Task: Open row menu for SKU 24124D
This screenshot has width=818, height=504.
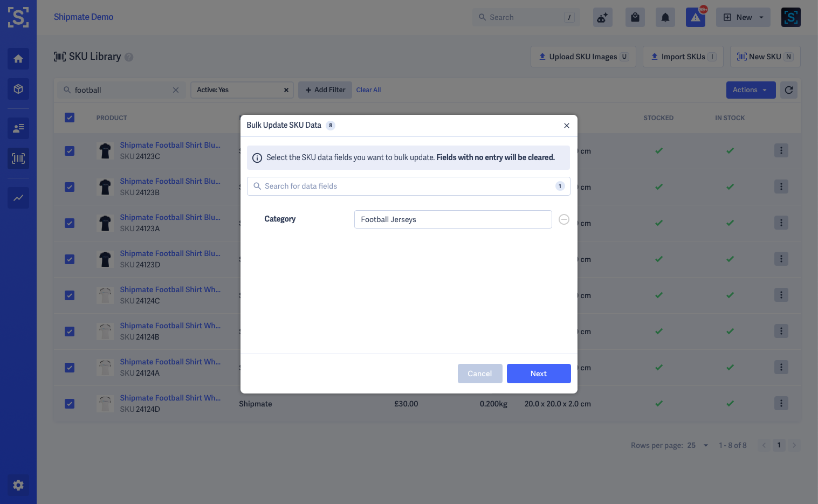Action: tap(781, 404)
